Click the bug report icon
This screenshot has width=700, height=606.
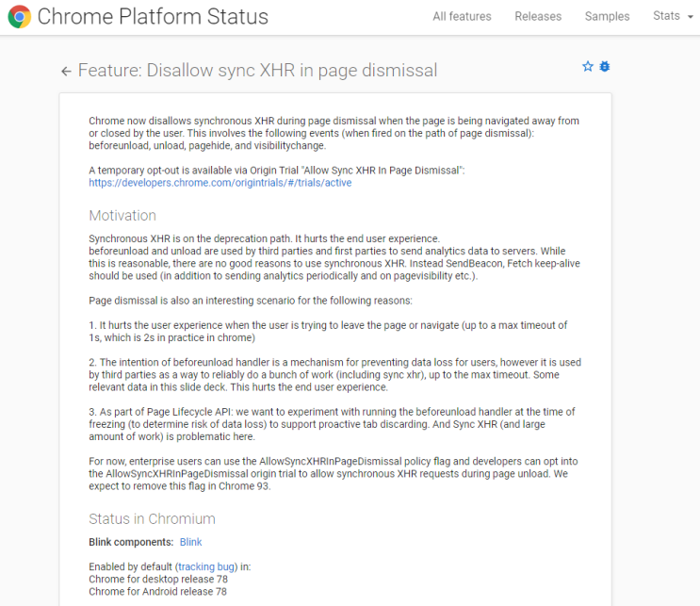[x=605, y=67]
